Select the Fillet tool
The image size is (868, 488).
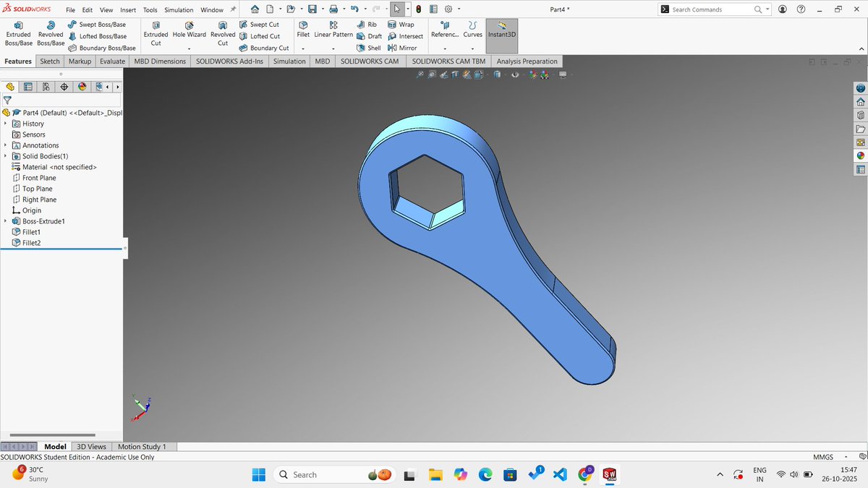pos(303,30)
